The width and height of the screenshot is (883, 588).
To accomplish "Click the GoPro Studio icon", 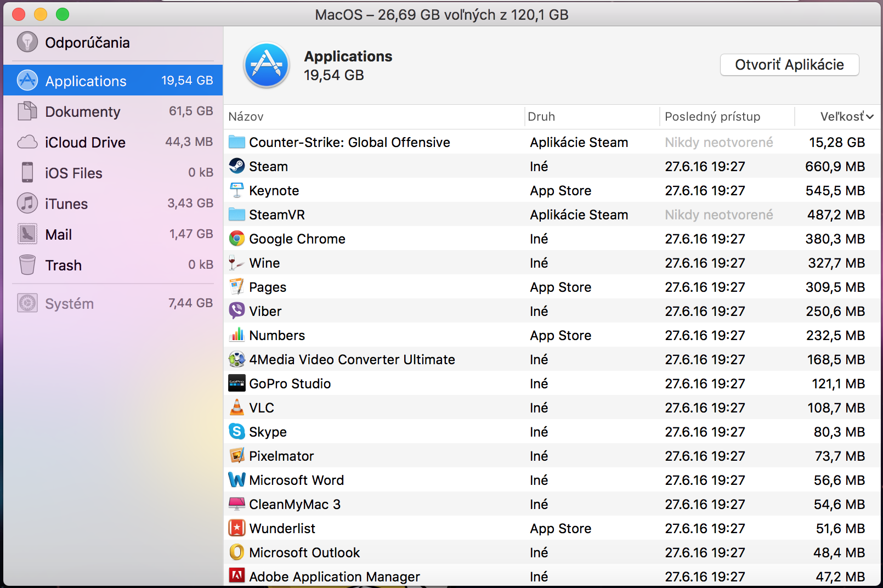I will [x=236, y=383].
